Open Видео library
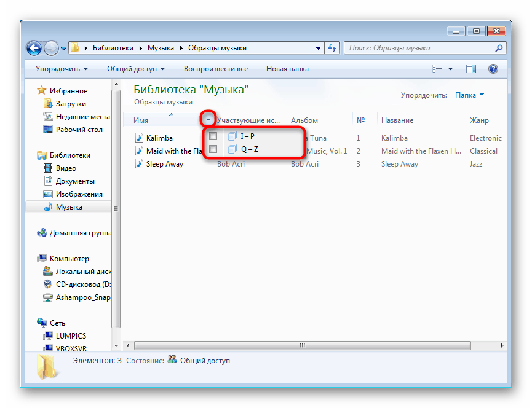 [x=65, y=168]
